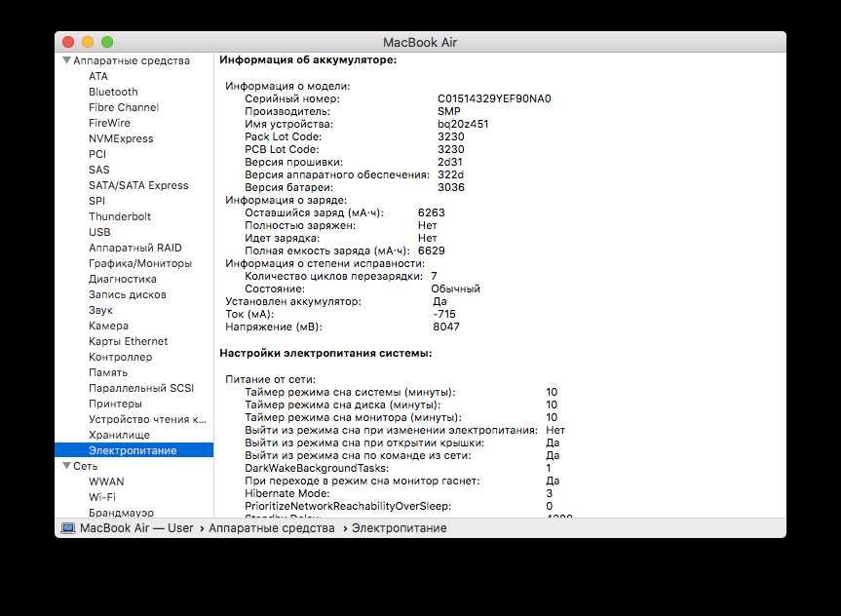Open the Память section
Image resolution: width=841 pixels, height=616 pixels.
pyautogui.click(x=108, y=372)
